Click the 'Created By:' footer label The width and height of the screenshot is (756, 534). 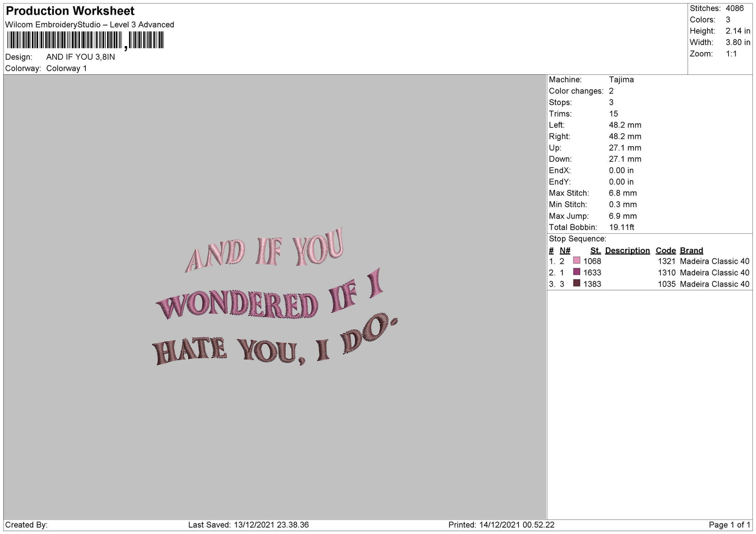(26, 525)
